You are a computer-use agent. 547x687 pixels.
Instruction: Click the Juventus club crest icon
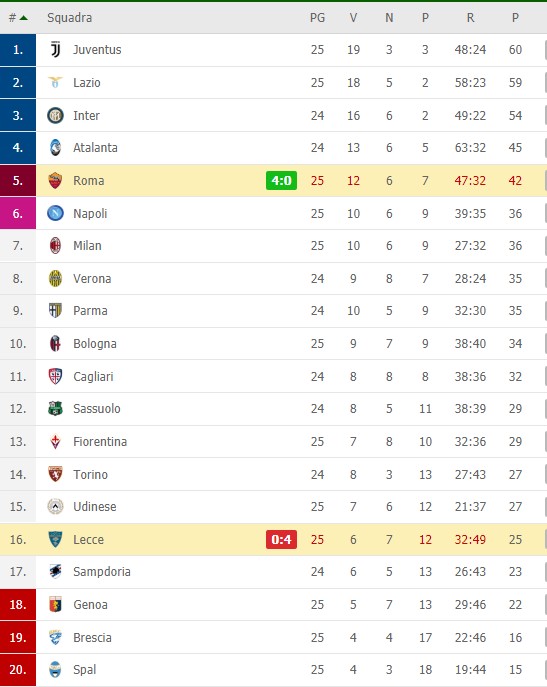tap(55, 50)
